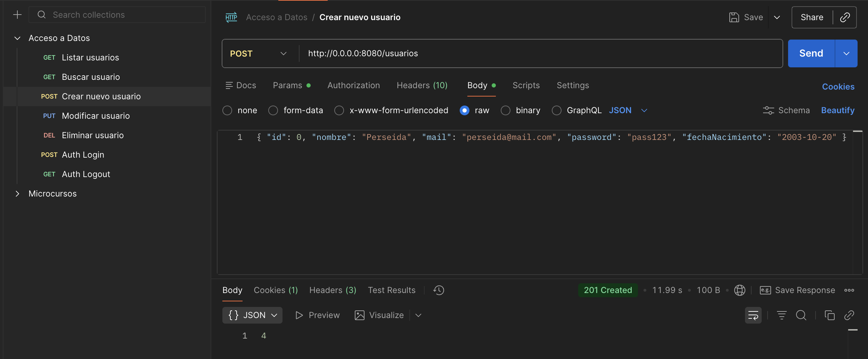Screen dimensions: 868x359
Task: Open the Headers (10) request tab
Action: pyautogui.click(x=422, y=85)
